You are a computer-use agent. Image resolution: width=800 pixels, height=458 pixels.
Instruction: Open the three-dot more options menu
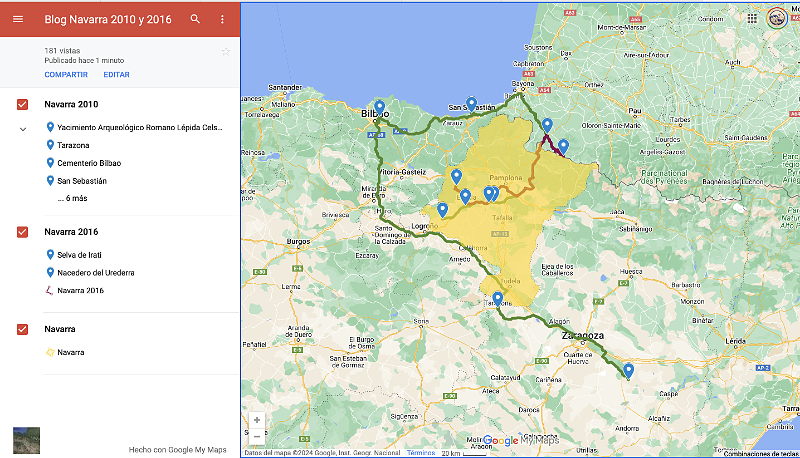coord(222,19)
